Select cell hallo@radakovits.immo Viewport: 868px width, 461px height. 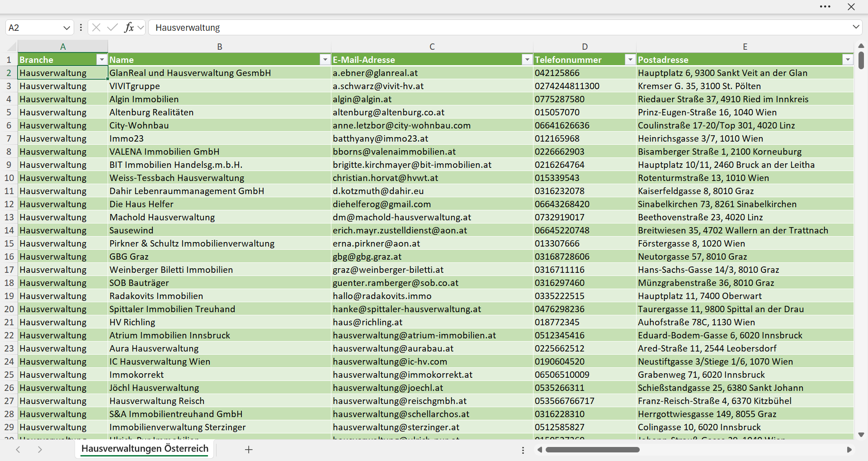432,296
